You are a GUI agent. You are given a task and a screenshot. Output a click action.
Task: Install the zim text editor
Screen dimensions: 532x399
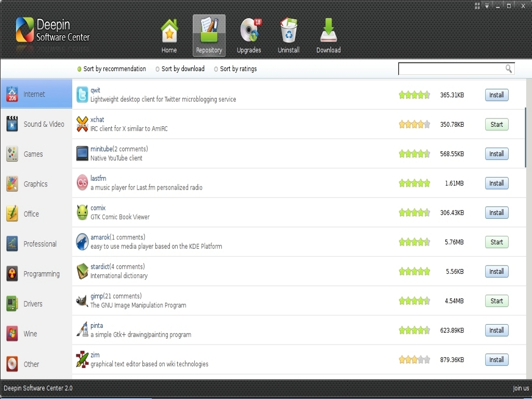click(x=497, y=360)
